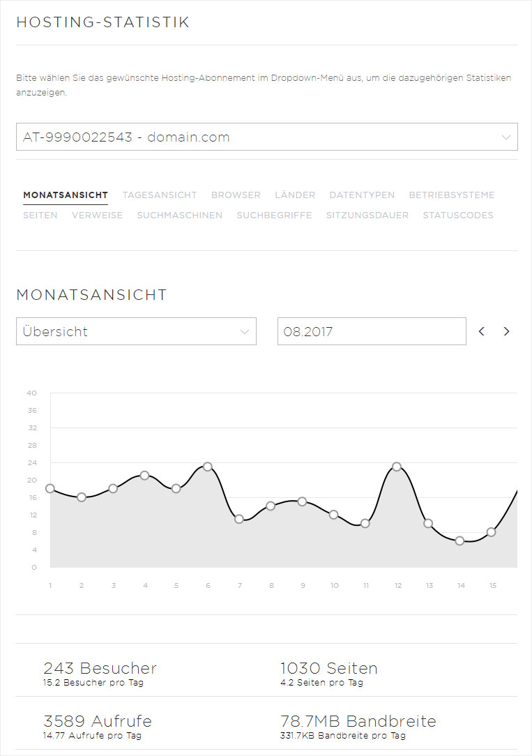This screenshot has height=756, width=532.
Task: Open the Länder statistics tab
Action: [295, 195]
